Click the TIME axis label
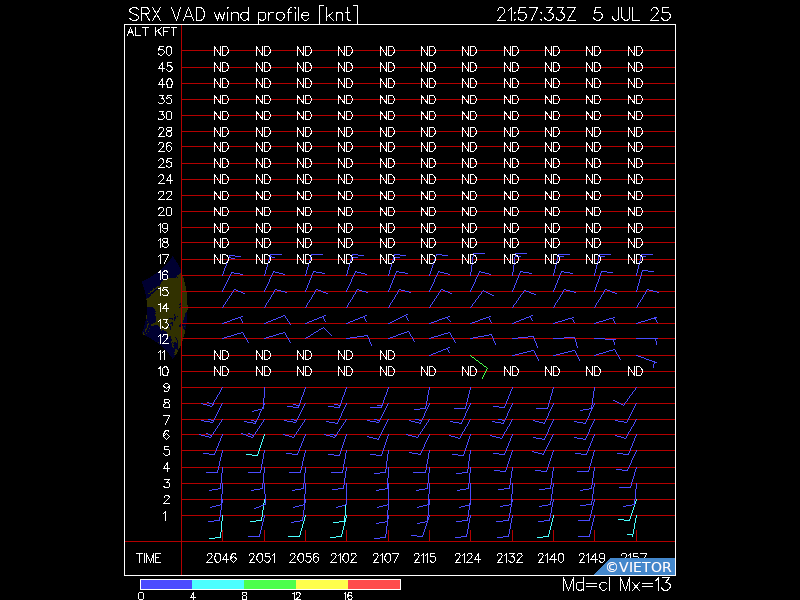 tap(148, 558)
